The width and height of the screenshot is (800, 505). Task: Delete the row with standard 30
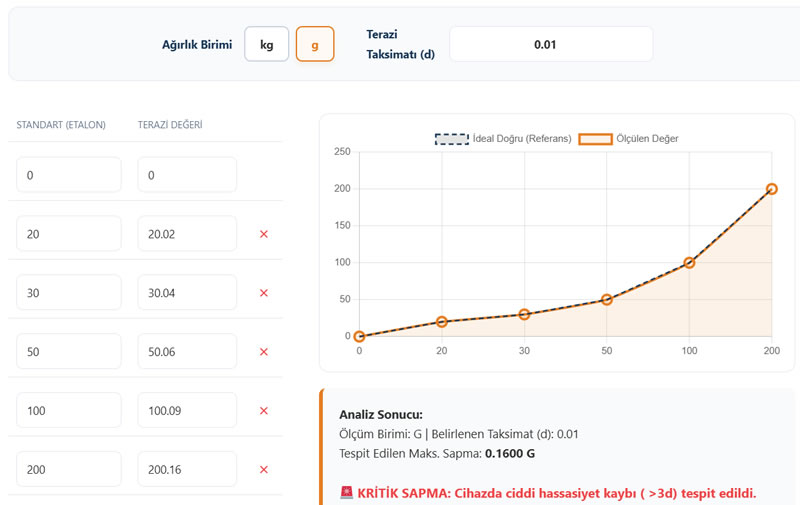(264, 293)
